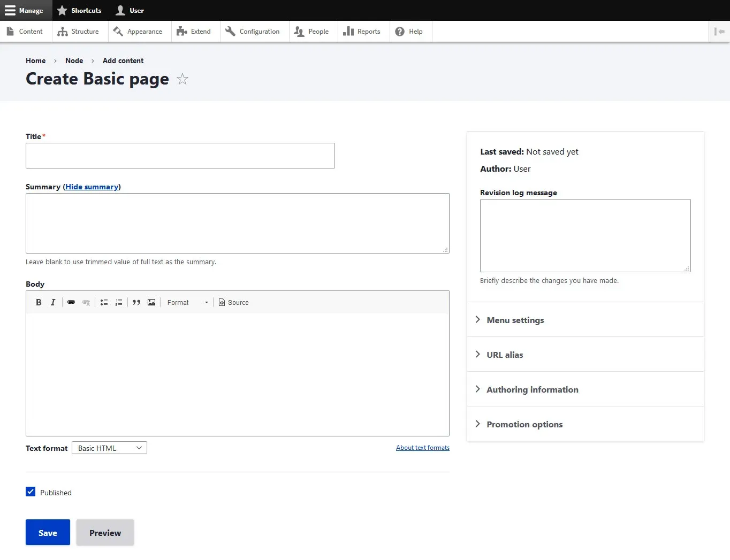
Task: Add this page to shortcuts with star icon
Action: 182,79
